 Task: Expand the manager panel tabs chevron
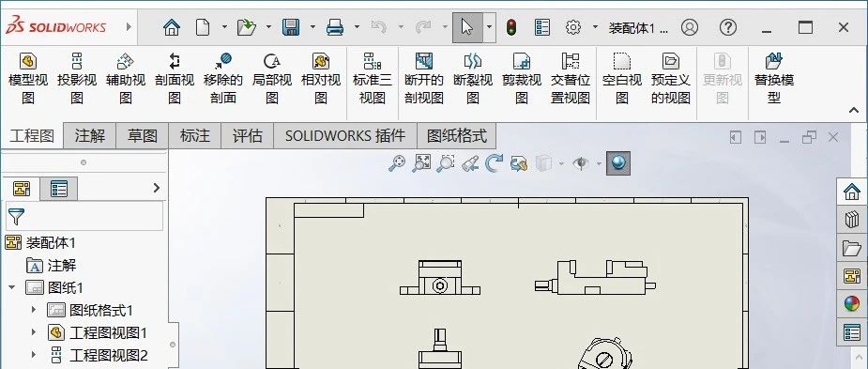click(x=156, y=188)
